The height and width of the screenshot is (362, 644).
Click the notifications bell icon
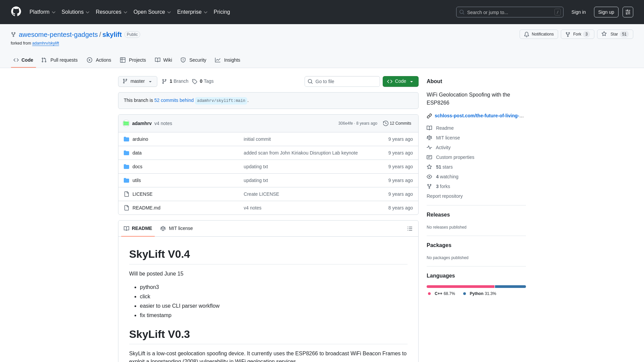[x=527, y=34]
